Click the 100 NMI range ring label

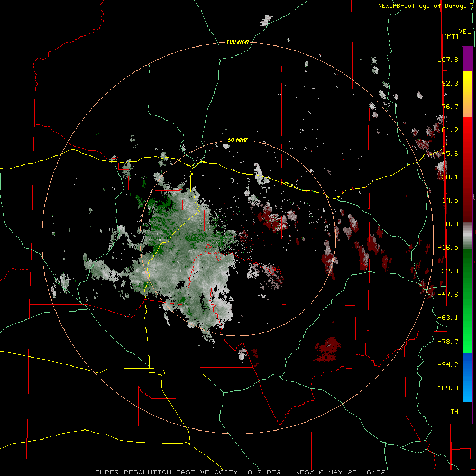coord(237,42)
